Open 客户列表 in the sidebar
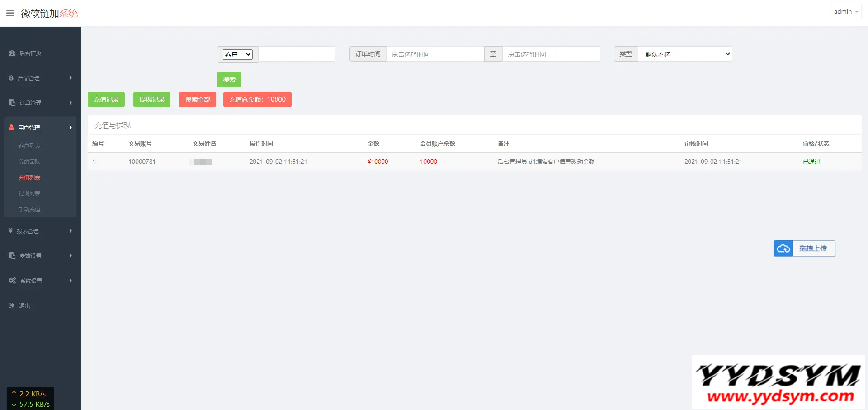 coord(29,146)
